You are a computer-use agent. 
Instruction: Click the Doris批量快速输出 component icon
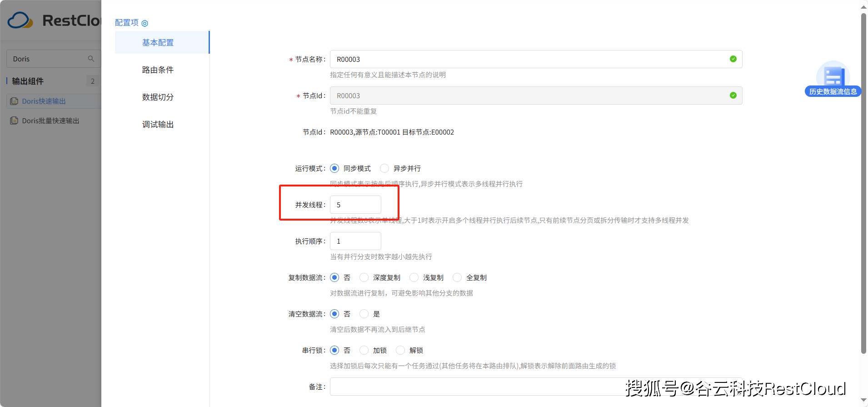point(15,121)
